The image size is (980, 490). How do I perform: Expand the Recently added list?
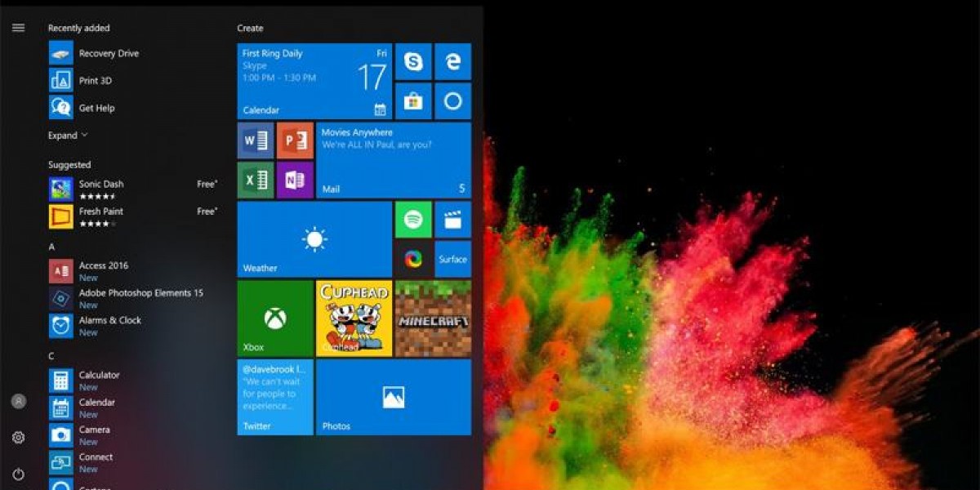coord(68,136)
